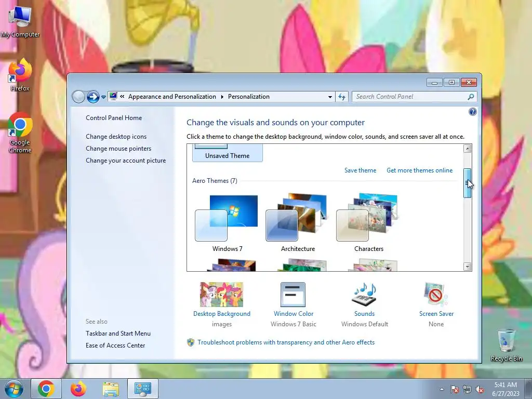The width and height of the screenshot is (532, 399).
Task: Click the Save theme link
Action: pos(360,170)
